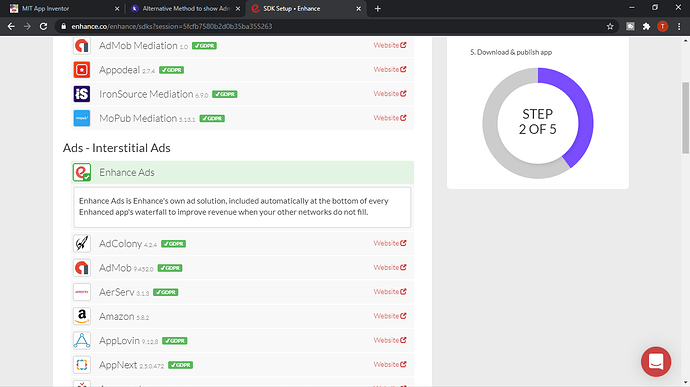Toggle the Enhance Ads checked icon
Image resolution: width=690 pixels, height=387 pixels.
point(82,172)
